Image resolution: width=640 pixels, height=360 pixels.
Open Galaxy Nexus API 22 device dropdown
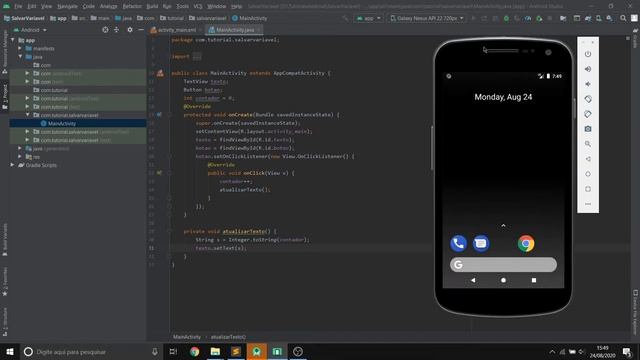(x=427, y=18)
